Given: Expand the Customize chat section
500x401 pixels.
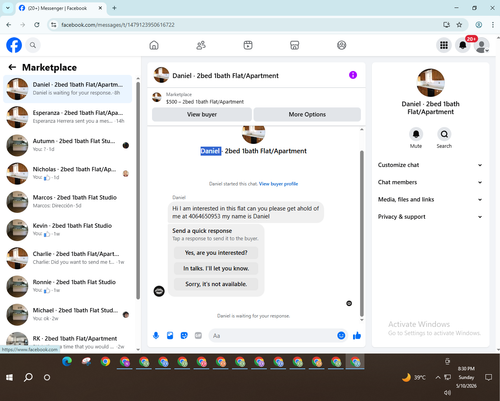Looking at the screenshot, I should point(430,165).
